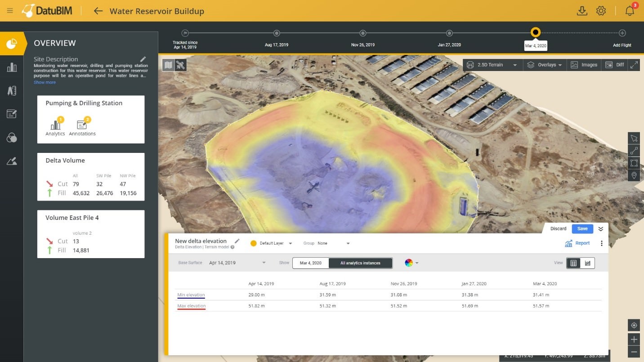The width and height of the screenshot is (644, 362).
Task: Open the 2.5D Terrain dropdown
Action: [492, 65]
